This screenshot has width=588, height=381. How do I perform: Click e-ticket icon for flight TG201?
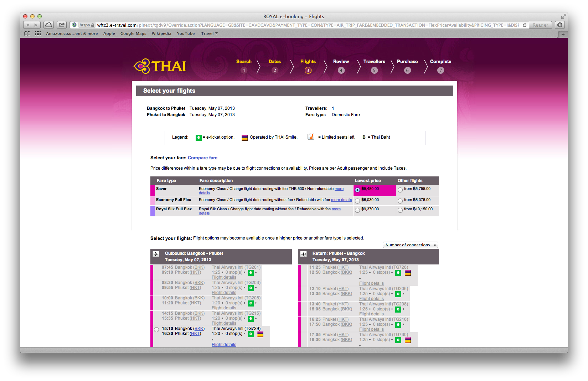click(251, 273)
